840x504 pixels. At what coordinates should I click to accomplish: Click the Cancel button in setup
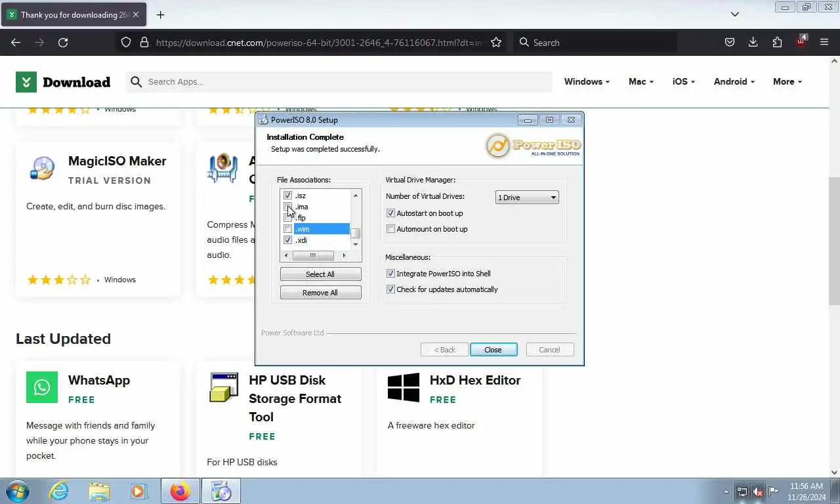pyautogui.click(x=550, y=350)
